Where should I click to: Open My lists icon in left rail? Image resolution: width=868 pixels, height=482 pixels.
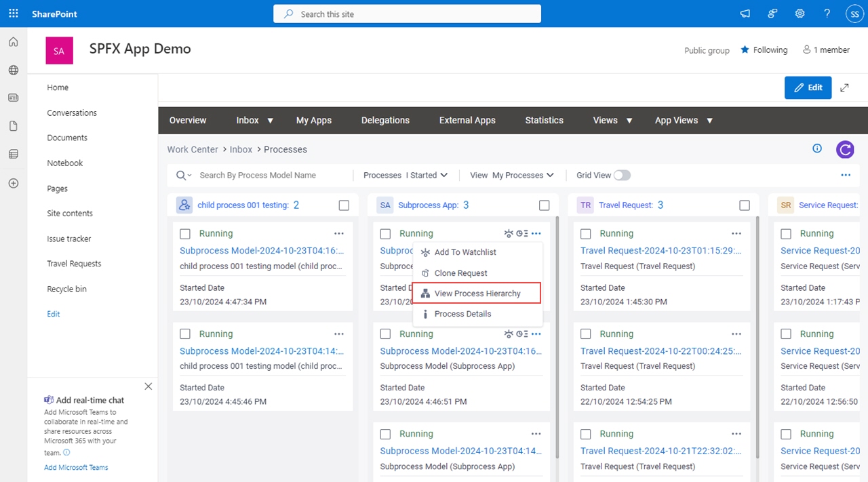pyautogui.click(x=14, y=155)
